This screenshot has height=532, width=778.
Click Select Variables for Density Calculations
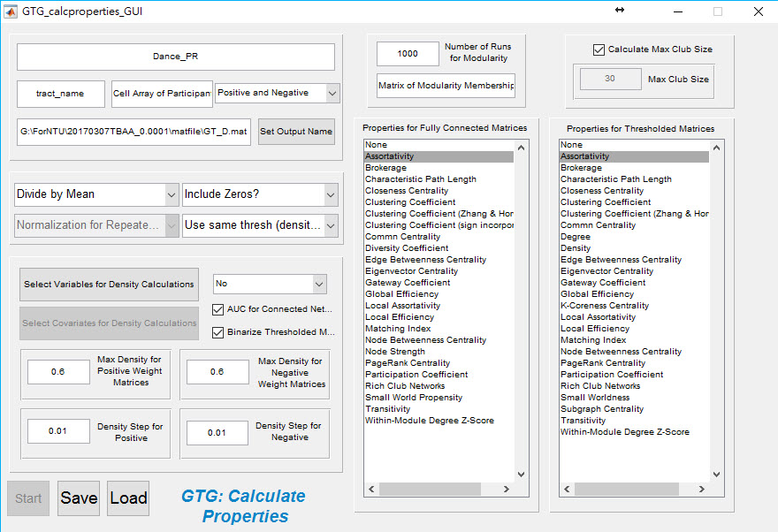coord(109,285)
